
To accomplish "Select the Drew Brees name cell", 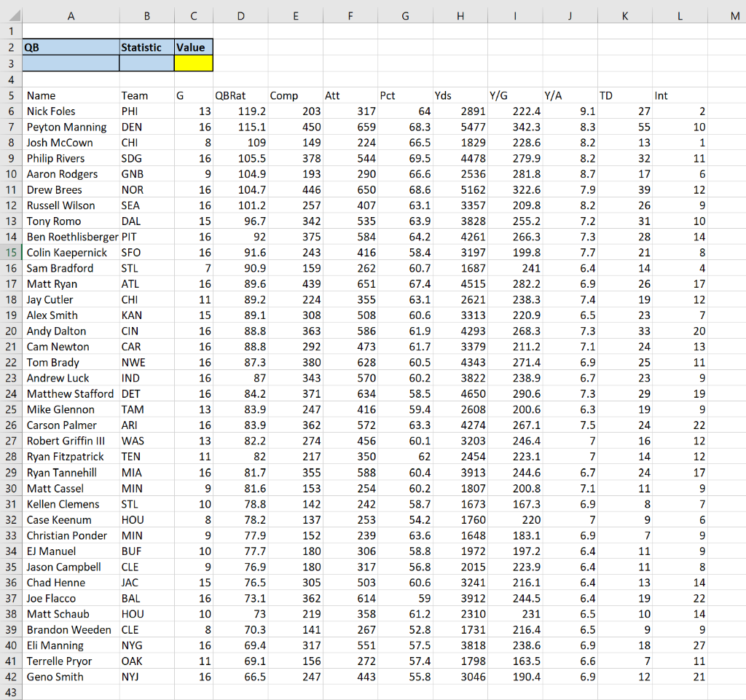I will 71,189.
